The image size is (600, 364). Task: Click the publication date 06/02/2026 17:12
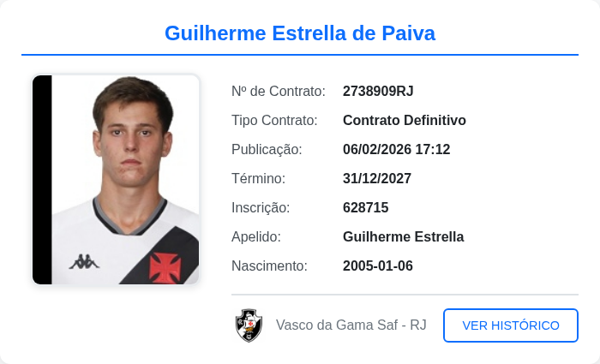pos(396,149)
